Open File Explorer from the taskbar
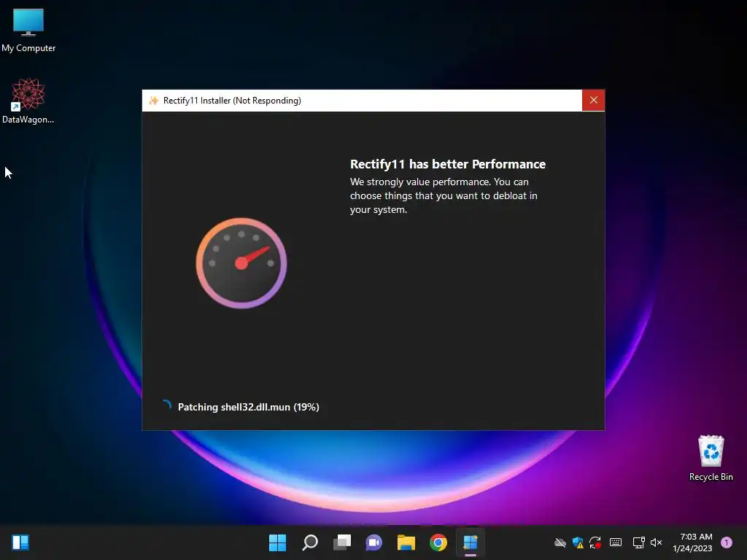The width and height of the screenshot is (747, 560). [x=406, y=542]
